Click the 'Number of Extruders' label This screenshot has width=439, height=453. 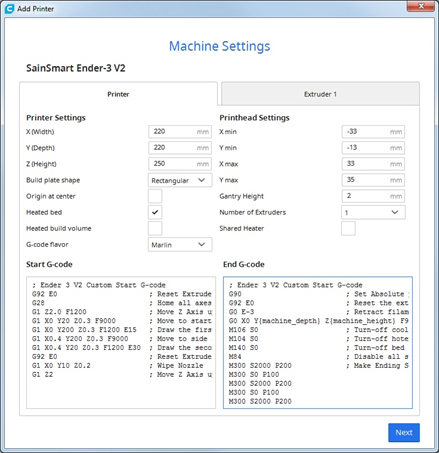(x=252, y=212)
